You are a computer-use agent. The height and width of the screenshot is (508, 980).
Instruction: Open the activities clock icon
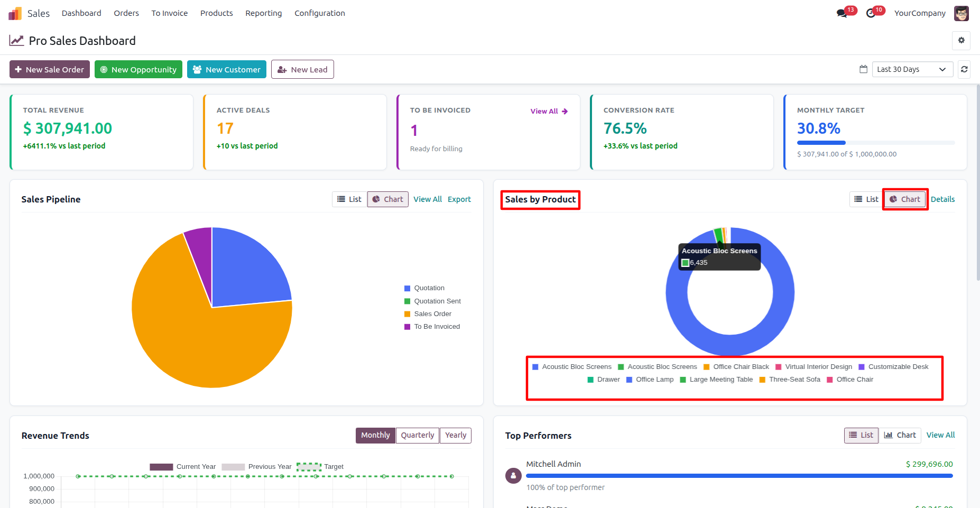(x=871, y=13)
